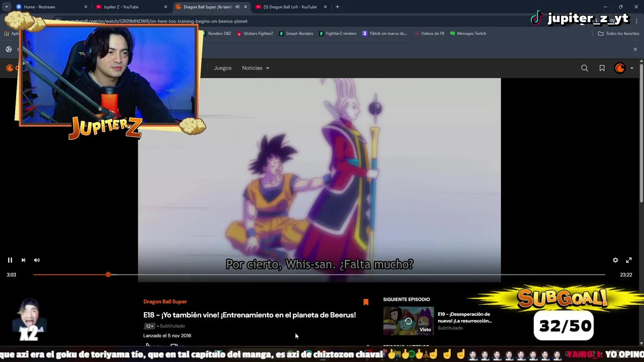The height and width of the screenshot is (362, 644).
Task: Click the Lanzado el 5 nov 2016 text
Action: (167, 336)
